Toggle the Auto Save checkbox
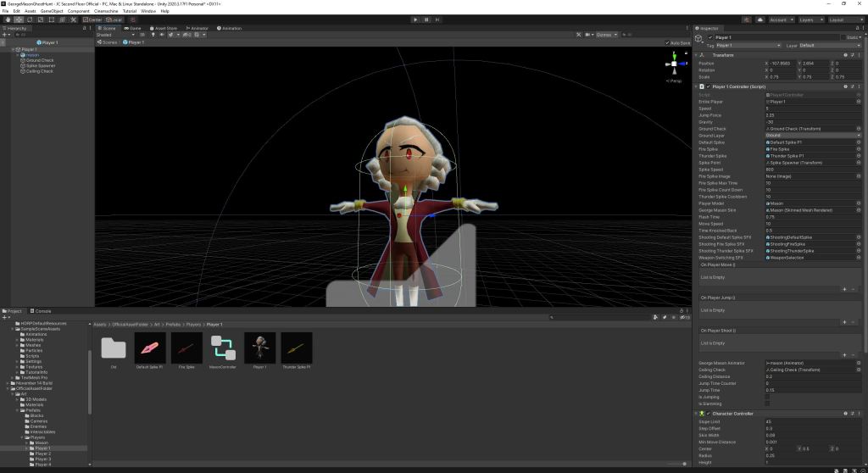868x473 pixels. 668,42
